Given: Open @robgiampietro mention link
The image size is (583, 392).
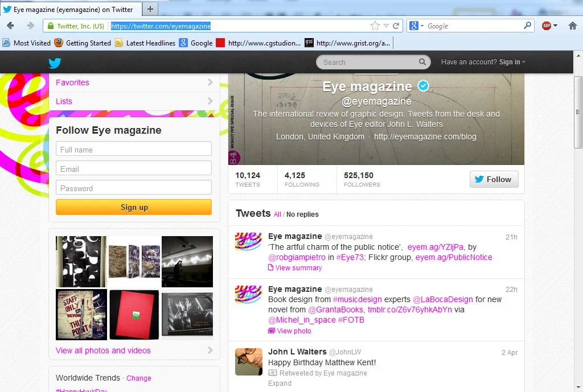Looking at the screenshot, I should 297,257.
